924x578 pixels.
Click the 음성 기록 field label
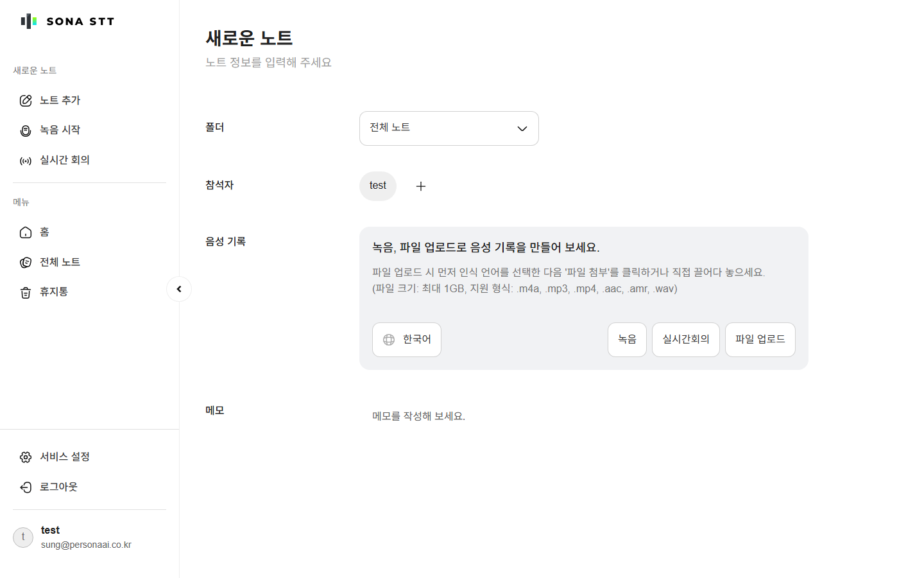tap(225, 242)
